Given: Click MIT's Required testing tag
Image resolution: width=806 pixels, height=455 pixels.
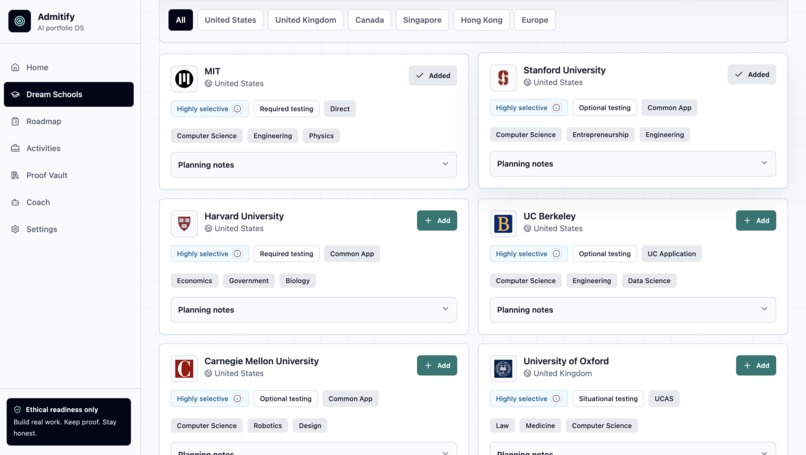Looking at the screenshot, I should pyautogui.click(x=286, y=109).
